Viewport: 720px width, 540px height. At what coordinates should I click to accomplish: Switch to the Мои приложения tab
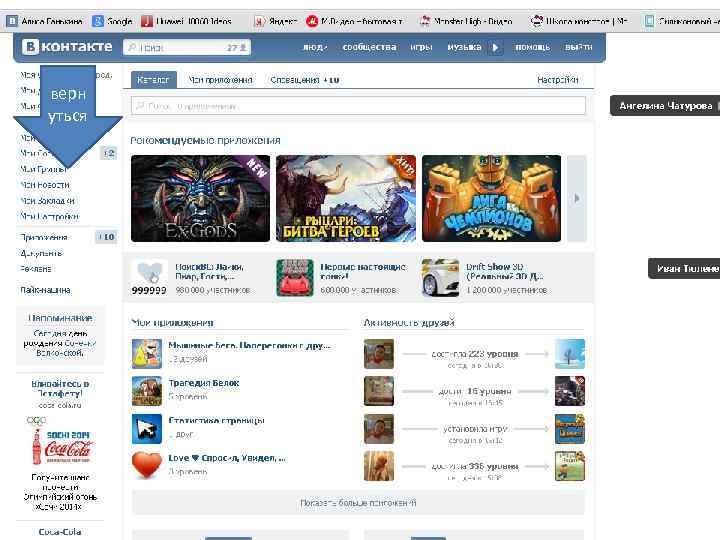pos(220,80)
